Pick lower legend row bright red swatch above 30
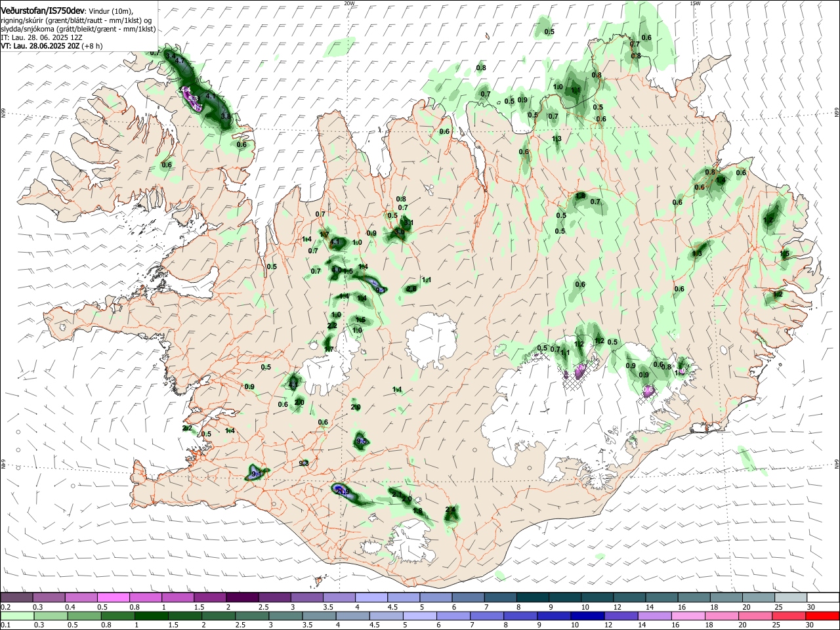Viewport: 840px width, 630px height. pos(824,616)
